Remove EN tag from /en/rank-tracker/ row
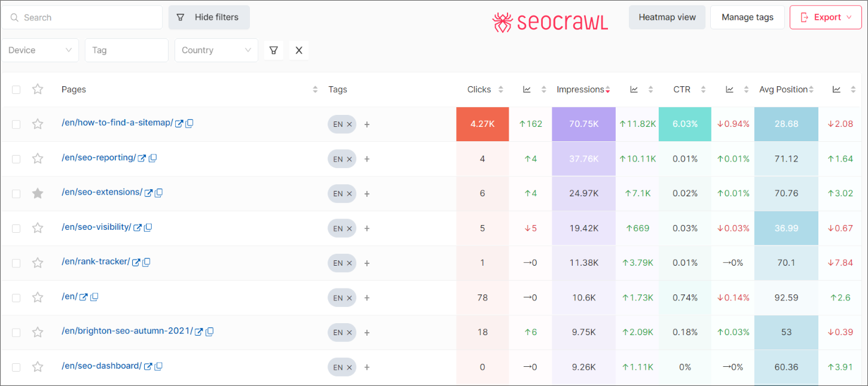The width and height of the screenshot is (868, 386). [350, 263]
